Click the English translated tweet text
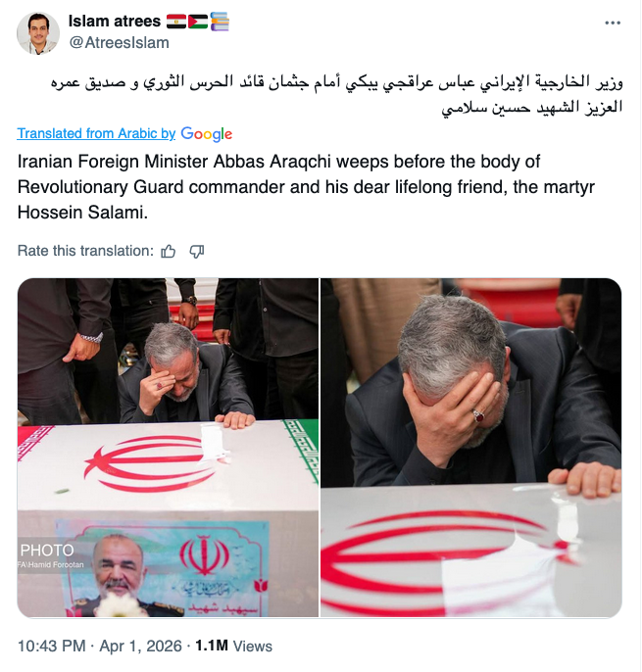 pos(306,187)
